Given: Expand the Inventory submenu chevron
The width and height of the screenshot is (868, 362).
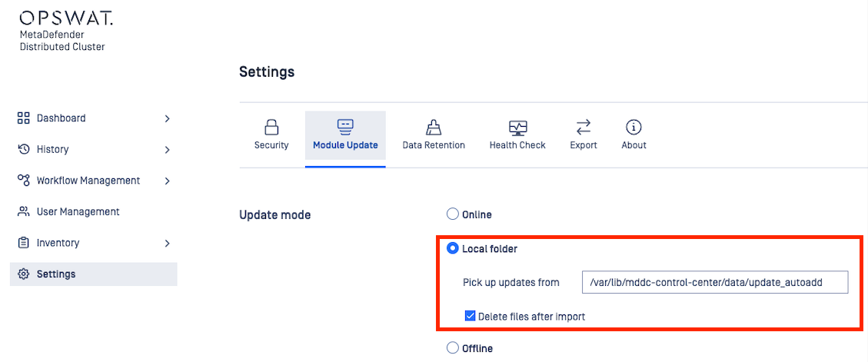Looking at the screenshot, I should tap(167, 243).
